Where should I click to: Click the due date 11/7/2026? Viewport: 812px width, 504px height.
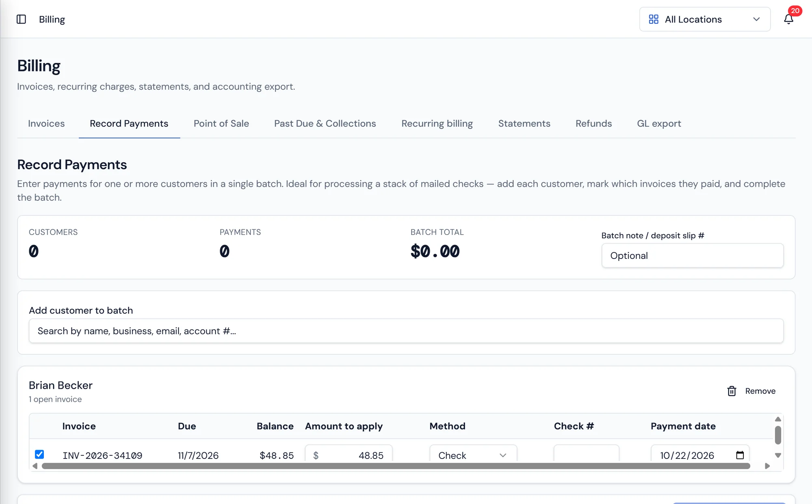(x=198, y=455)
